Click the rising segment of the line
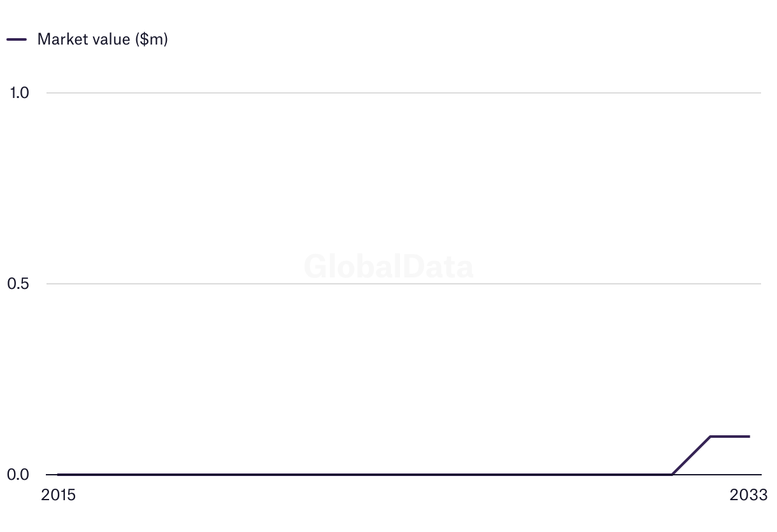The height and width of the screenshot is (532, 777). (692, 455)
